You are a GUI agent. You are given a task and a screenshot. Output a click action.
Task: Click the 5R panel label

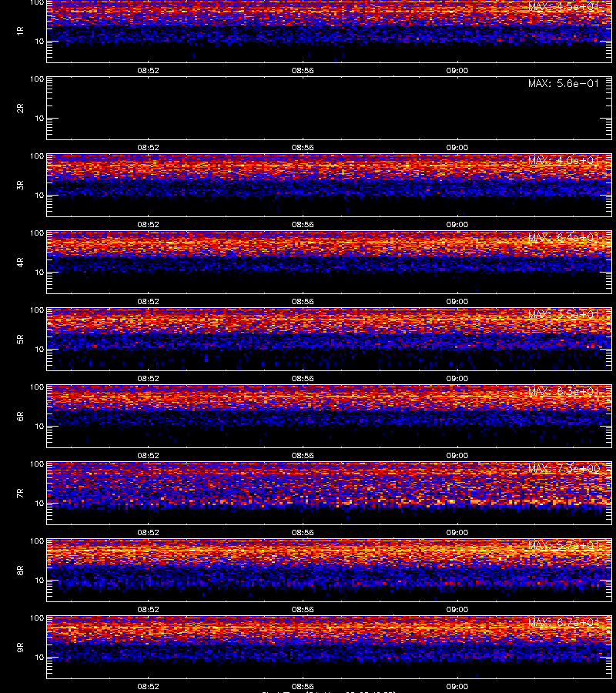coord(20,340)
